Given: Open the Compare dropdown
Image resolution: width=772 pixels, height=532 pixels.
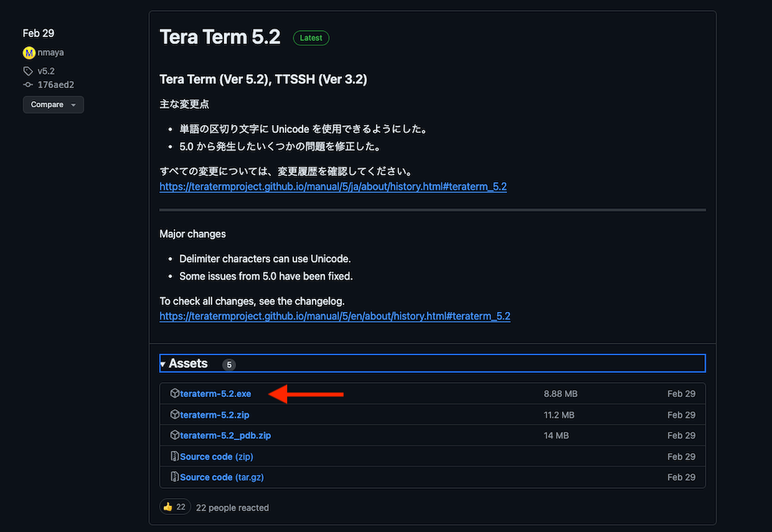Looking at the screenshot, I should tap(53, 104).
